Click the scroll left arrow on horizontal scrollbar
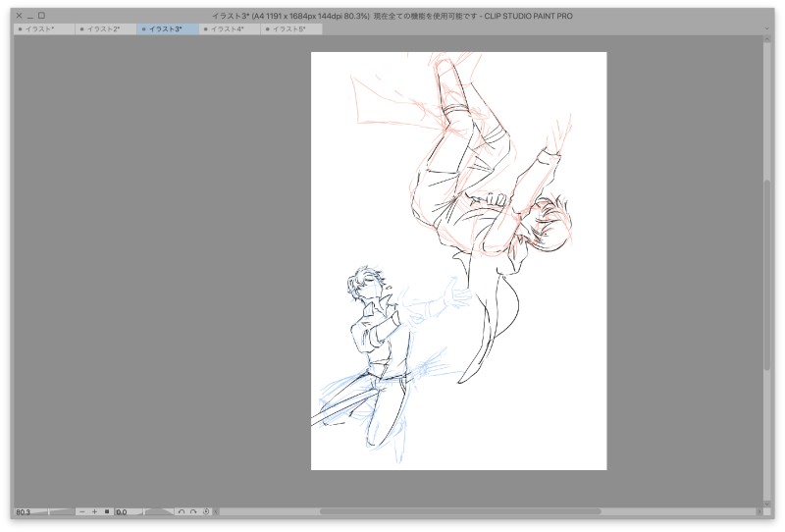This screenshot has height=532, width=785. tap(216, 511)
